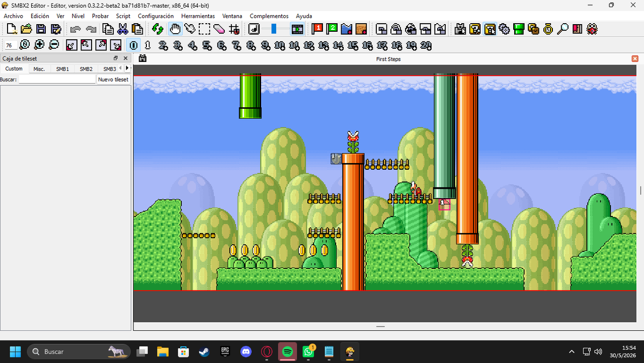The width and height of the screenshot is (644, 363).
Task: Select the SMB1 tileset tab
Action: tap(62, 68)
